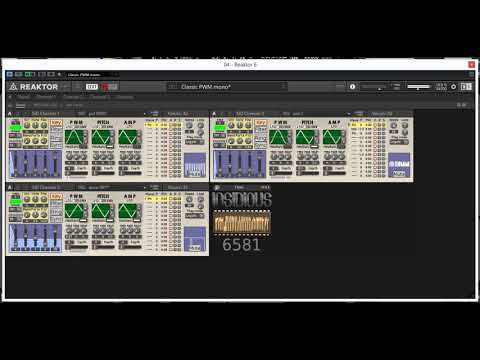Click Mute in SID Channel 1
This screenshot has height=360, width=480.
tap(195, 174)
